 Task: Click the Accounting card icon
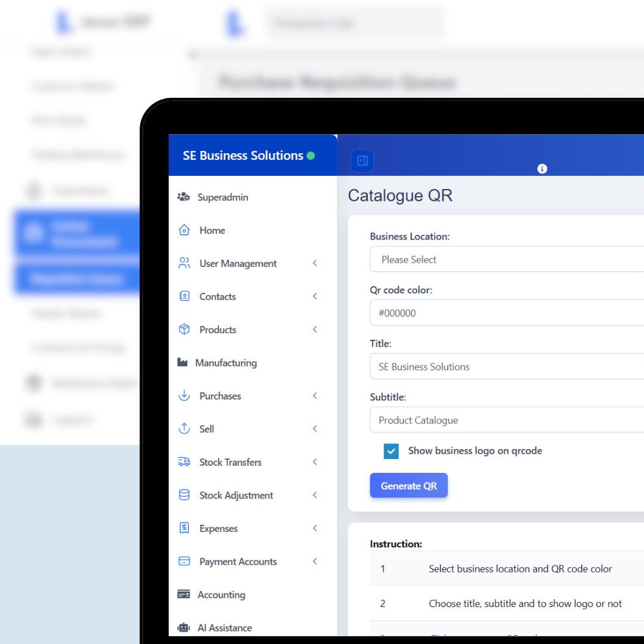click(x=184, y=595)
